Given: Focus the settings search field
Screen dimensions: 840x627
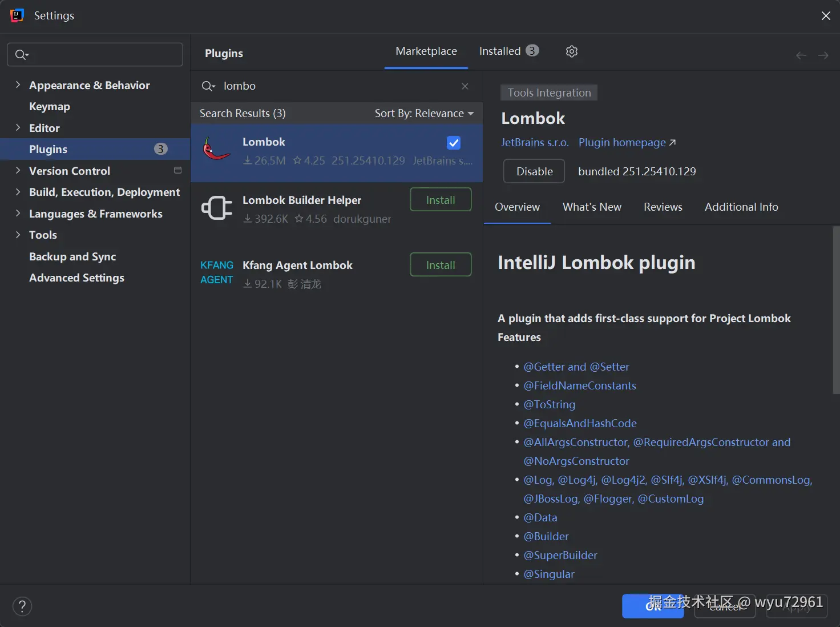Looking at the screenshot, I should [95, 55].
